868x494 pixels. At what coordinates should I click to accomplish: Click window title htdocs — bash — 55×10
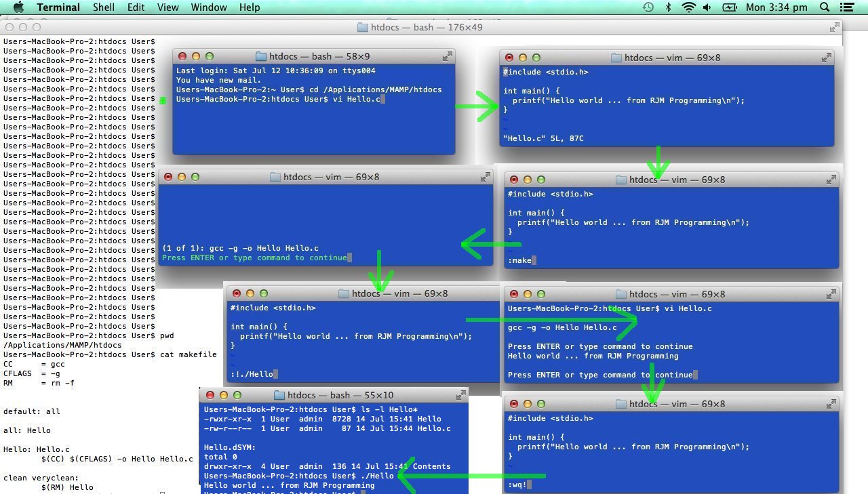340,395
